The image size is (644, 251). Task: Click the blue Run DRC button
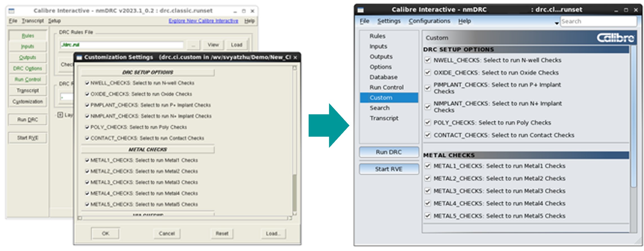tap(389, 152)
